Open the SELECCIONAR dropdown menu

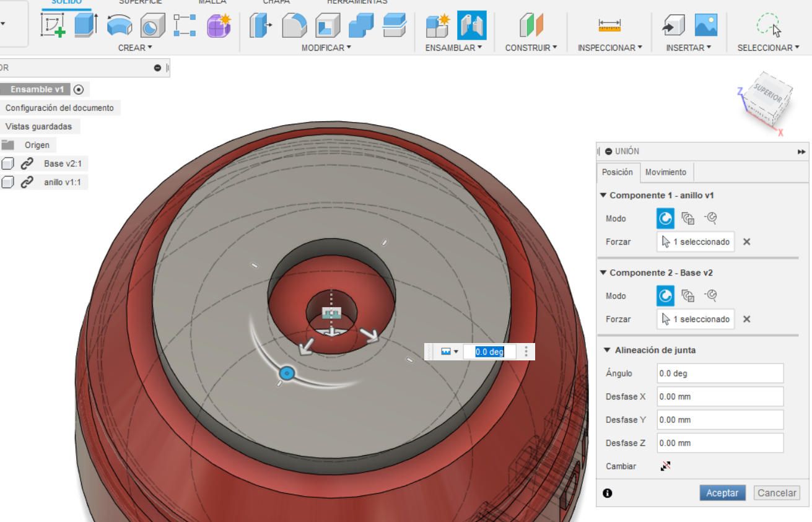point(768,48)
